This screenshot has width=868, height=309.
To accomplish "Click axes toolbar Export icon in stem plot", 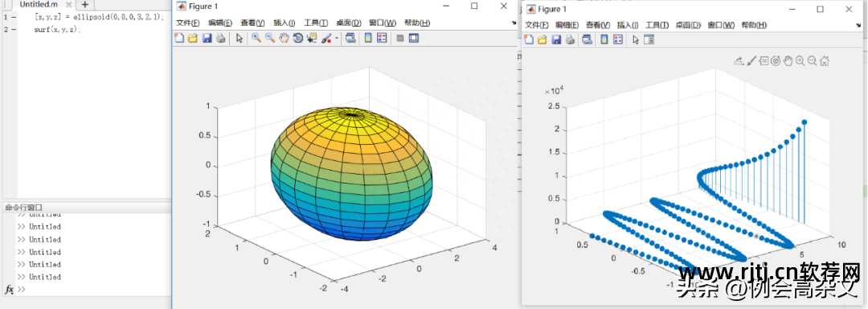I will [x=739, y=60].
